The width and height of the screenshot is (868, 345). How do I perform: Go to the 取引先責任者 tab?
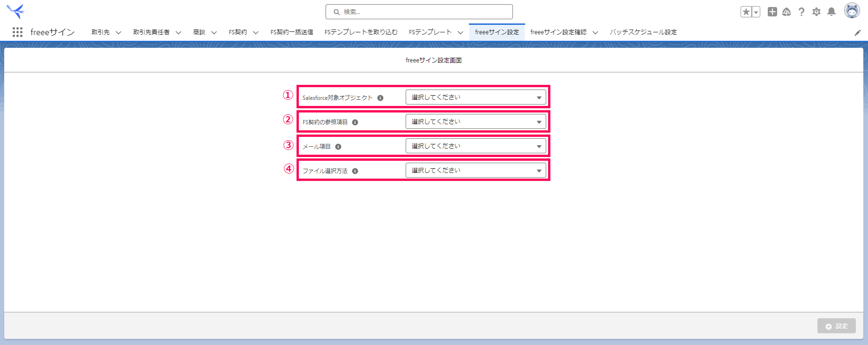(x=151, y=32)
